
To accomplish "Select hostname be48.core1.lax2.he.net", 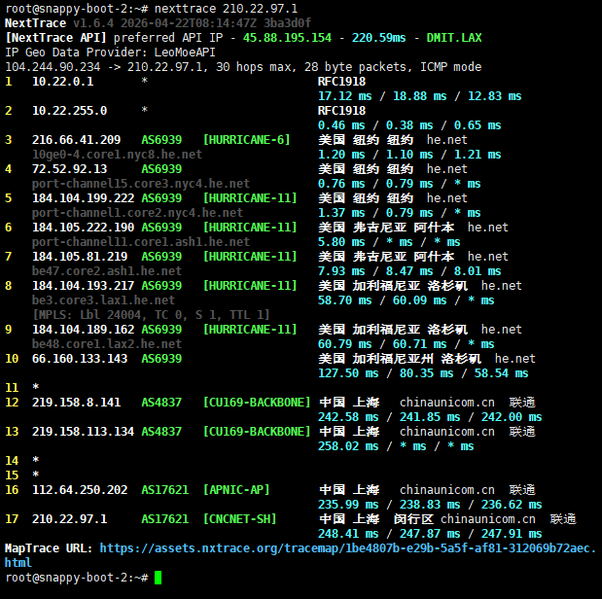I will click(x=107, y=344).
